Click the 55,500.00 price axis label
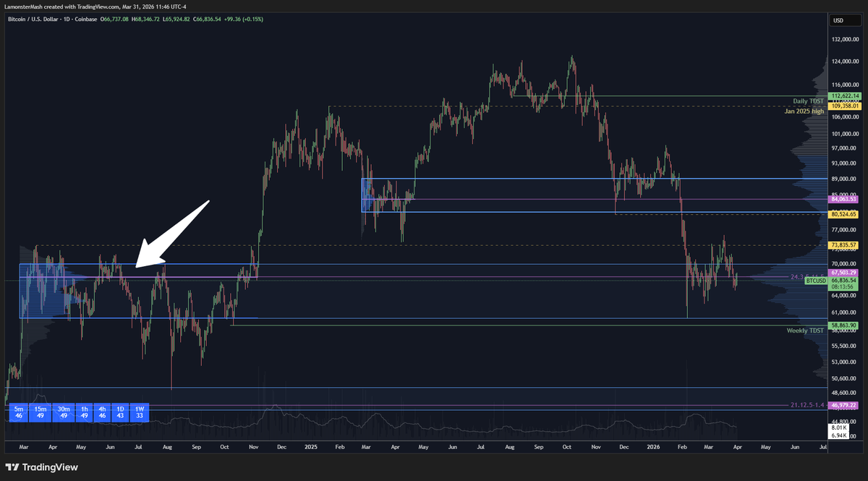This screenshot has width=868, height=481. tap(843, 346)
